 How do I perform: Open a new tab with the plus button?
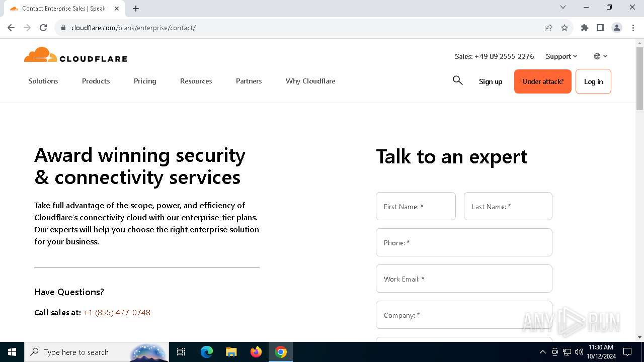point(136,9)
